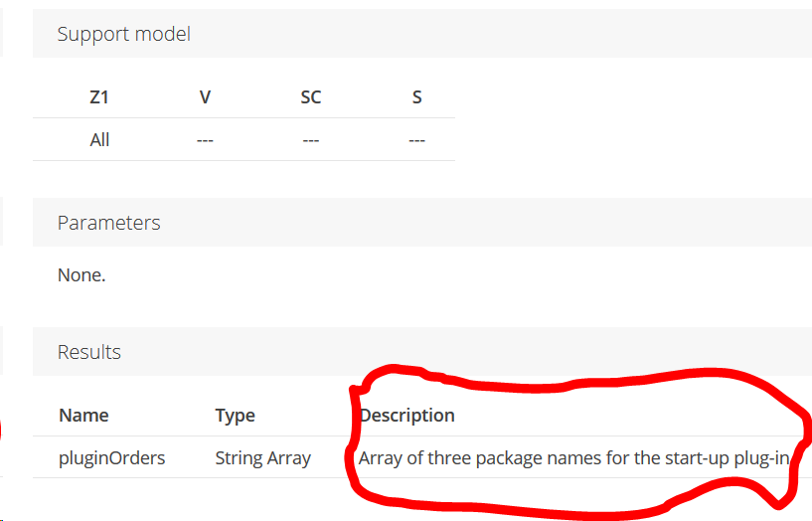Select the SC column header

pos(311,97)
